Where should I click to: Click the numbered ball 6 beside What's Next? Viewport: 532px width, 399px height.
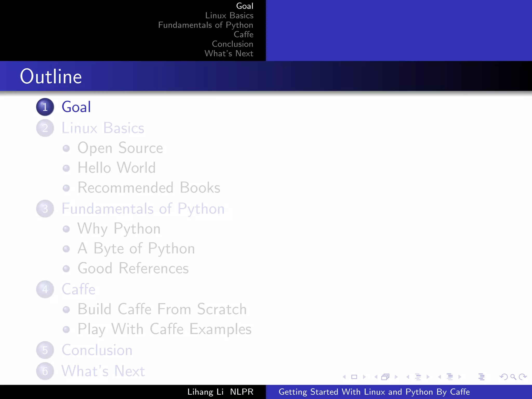[x=45, y=371]
